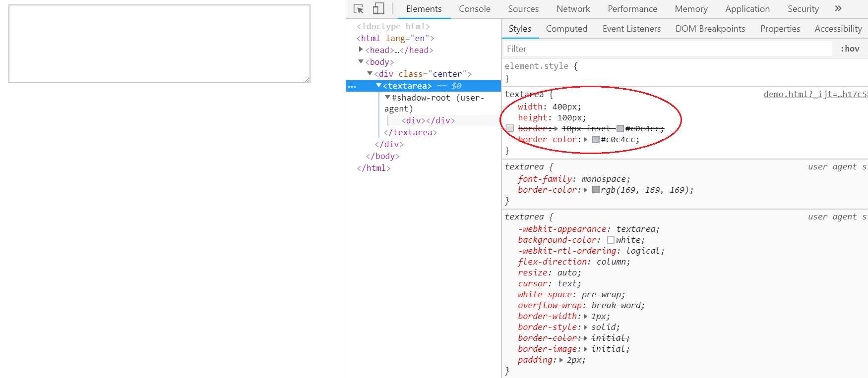Select the Accessibility sub-tab
Image resolution: width=868 pixels, height=378 pixels.
(x=838, y=29)
